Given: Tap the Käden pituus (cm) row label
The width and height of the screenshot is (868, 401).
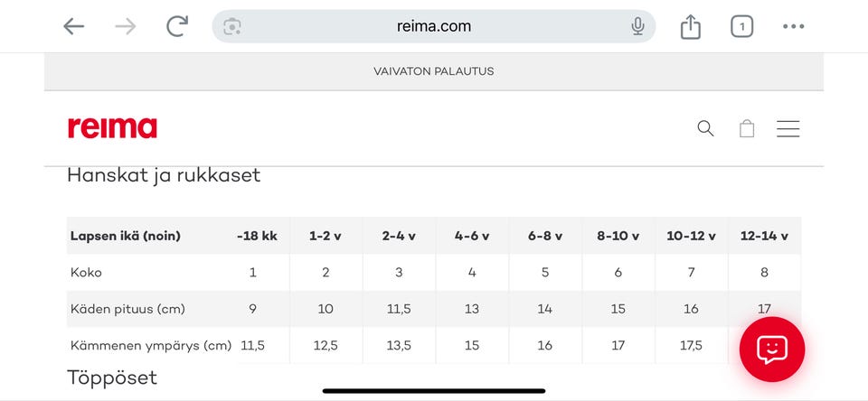Looking at the screenshot, I should tap(127, 309).
